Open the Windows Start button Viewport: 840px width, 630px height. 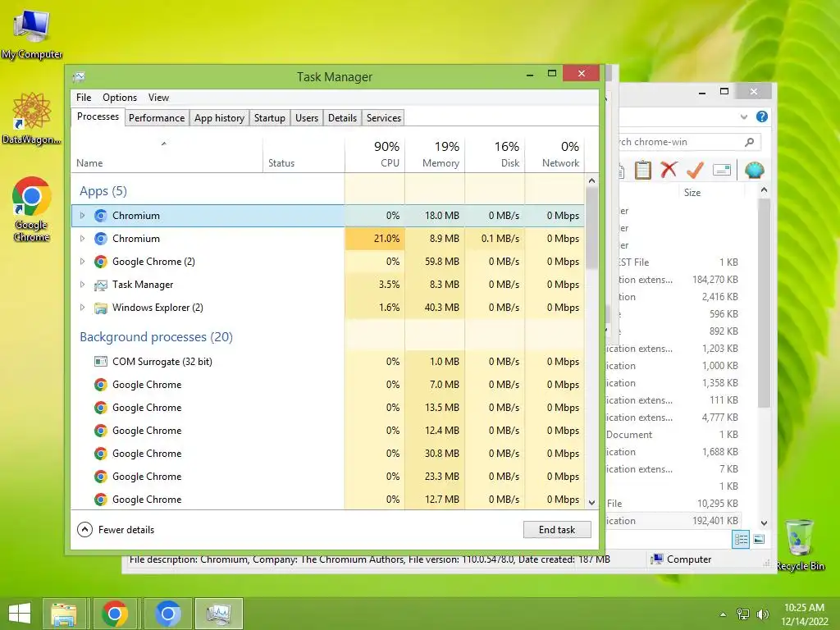[x=20, y=614]
